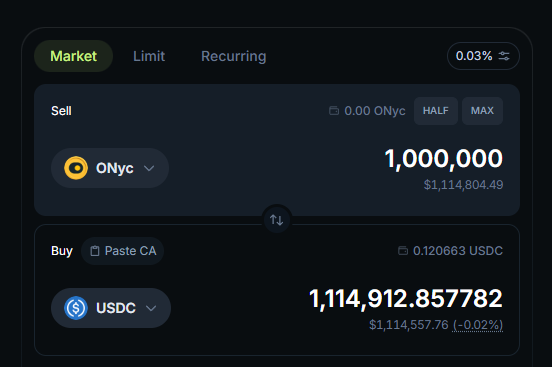Edit the 1,000,000 sell amount field
Image resolution: width=552 pixels, height=367 pixels.
click(x=444, y=158)
